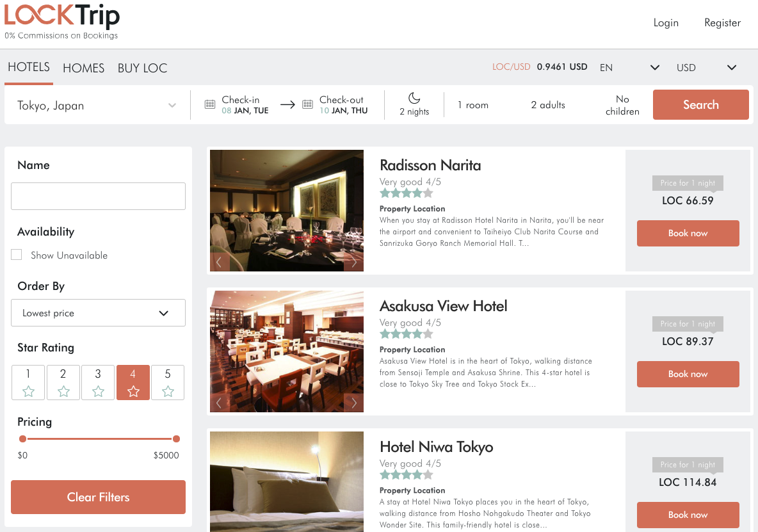
Task: Click the price LOC 66.59
Action: (x=688, y=200)
